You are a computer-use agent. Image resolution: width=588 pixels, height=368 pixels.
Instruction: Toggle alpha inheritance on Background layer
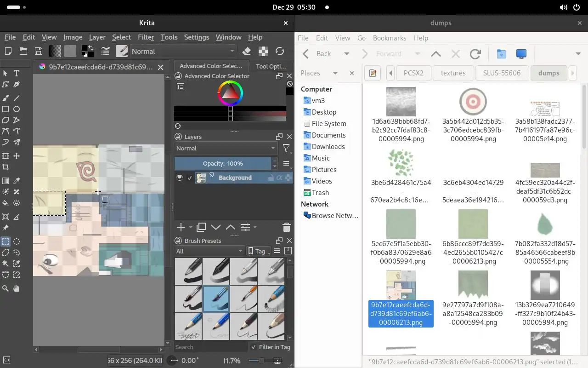(x=280, y=178)
